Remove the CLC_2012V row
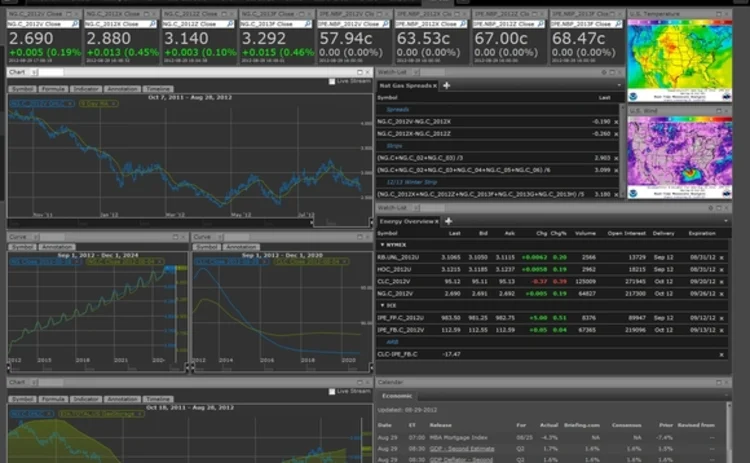 (x=722, y=282)
